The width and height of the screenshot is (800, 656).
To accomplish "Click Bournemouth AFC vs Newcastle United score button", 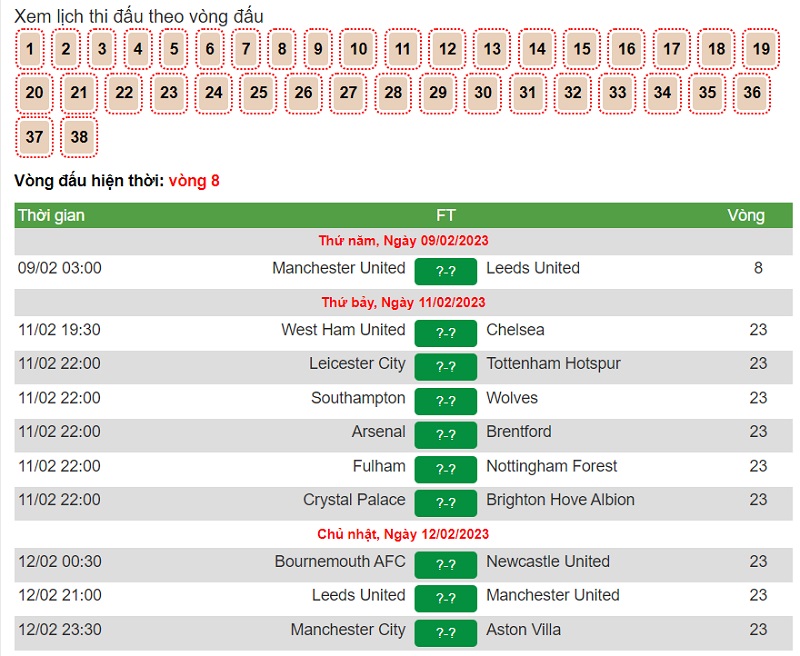I will pyautogui.click(x=445, y=565).
